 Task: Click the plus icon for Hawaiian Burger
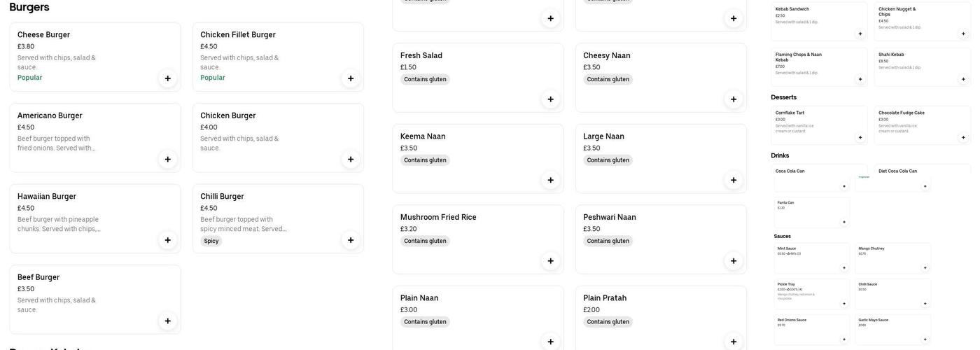pyautogui.click(x=168, y=240)
